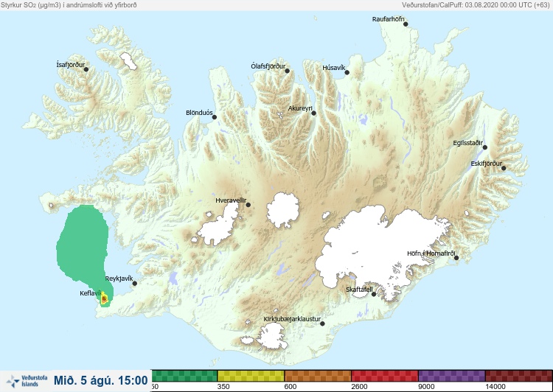
Task: Select the Höfn í Hornafirði marker
Action: [x=456, y=258]
